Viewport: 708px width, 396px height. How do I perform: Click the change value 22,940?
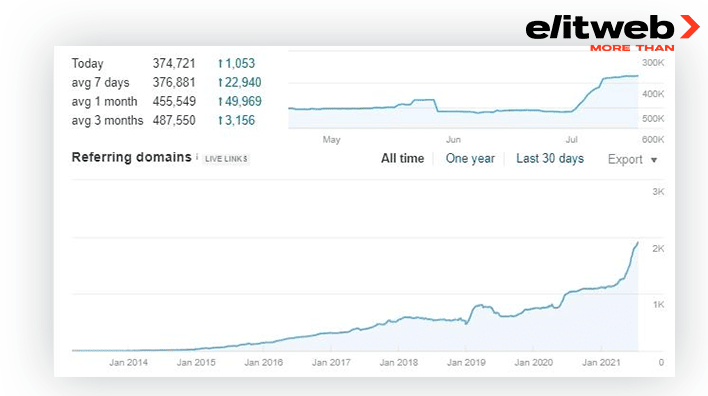(x=240, y=82)
